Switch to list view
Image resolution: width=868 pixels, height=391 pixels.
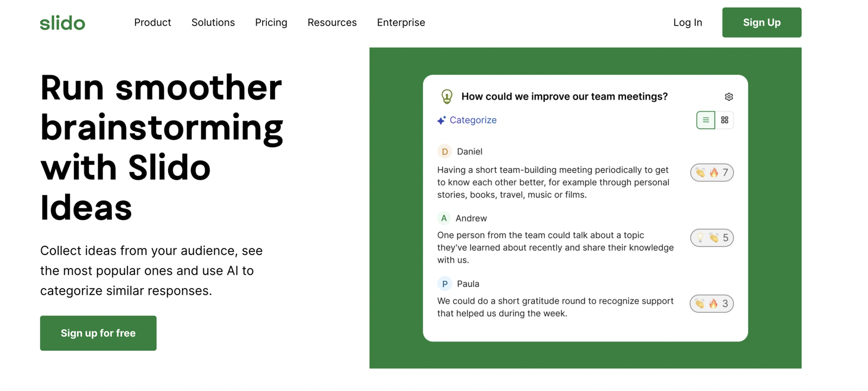click(x=705, y=120)
